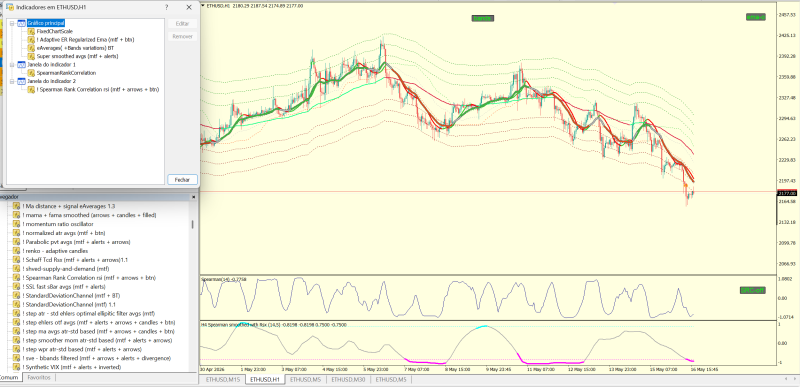Select sve - bbands filtered in Navigator
800x387 pixels.
[x=96, y=358]
